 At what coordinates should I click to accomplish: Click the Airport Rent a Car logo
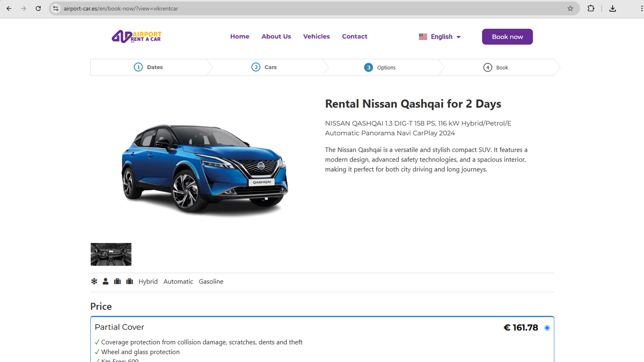pyautogui.click(x=137, y=36)
